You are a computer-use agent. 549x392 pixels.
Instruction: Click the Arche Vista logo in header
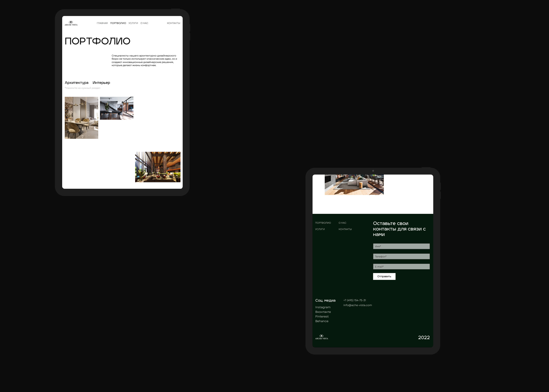click(71, 23)
